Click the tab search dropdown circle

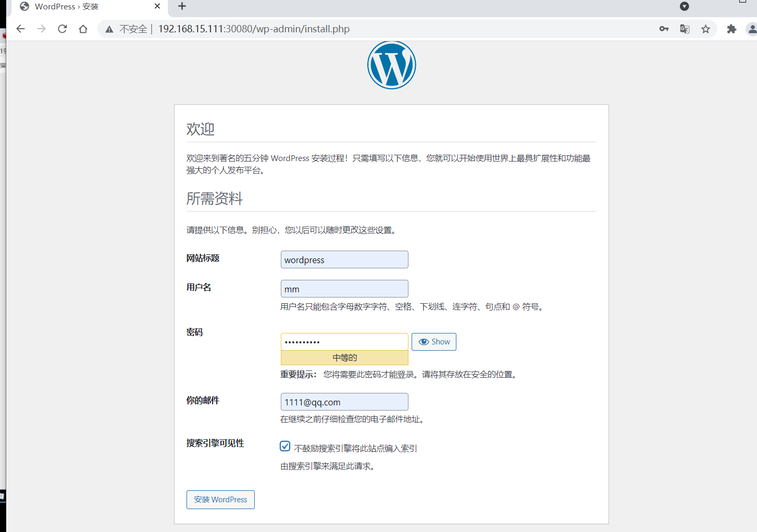[685, 6]
